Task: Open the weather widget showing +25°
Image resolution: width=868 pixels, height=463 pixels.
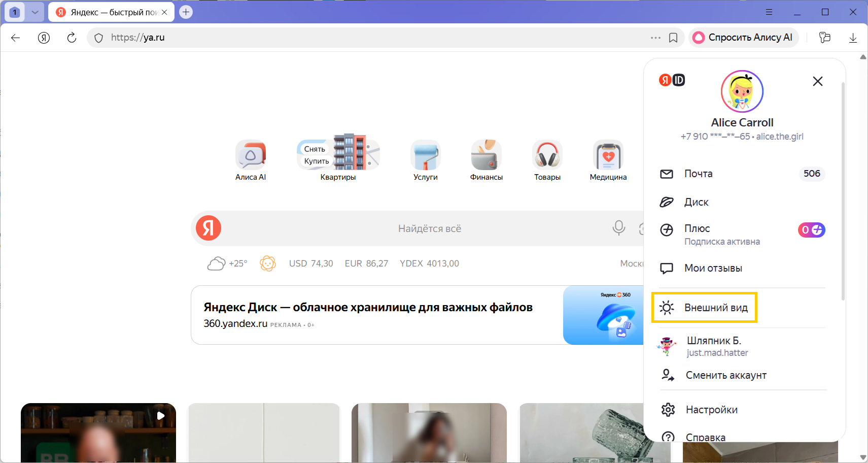Action: [227, 263]
